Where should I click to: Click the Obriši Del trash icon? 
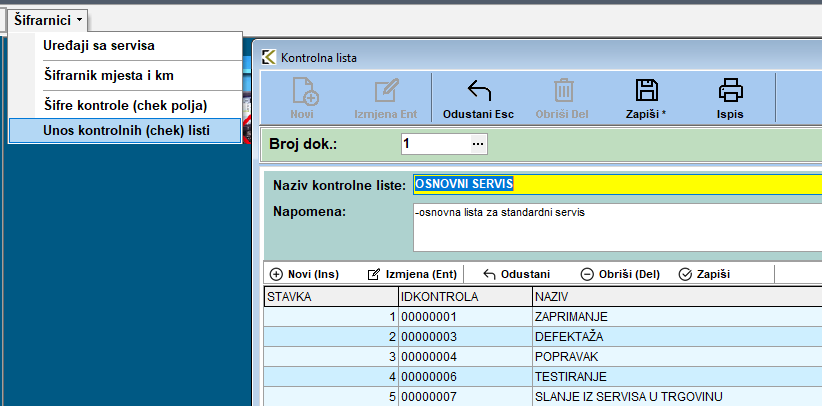click(x=563, y=90)
